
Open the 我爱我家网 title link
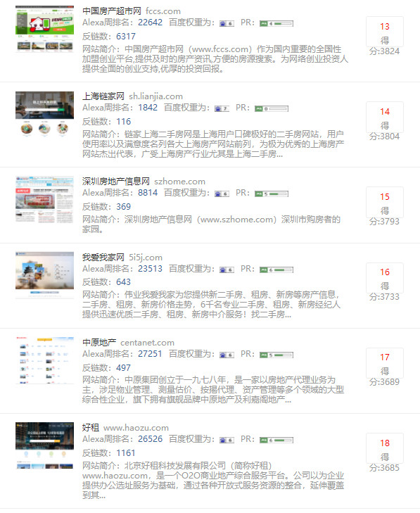pos(103,257)
